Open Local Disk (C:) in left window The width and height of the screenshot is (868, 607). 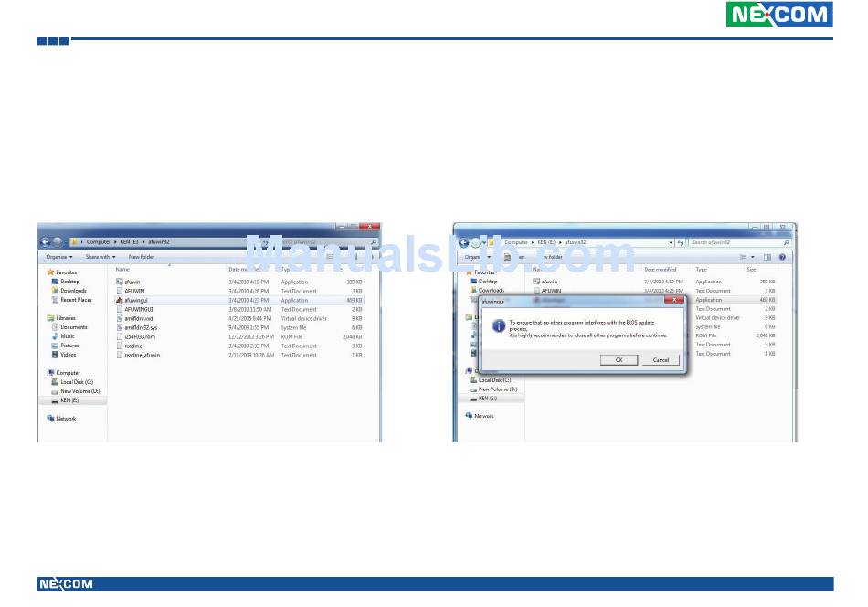pos(77,382)
